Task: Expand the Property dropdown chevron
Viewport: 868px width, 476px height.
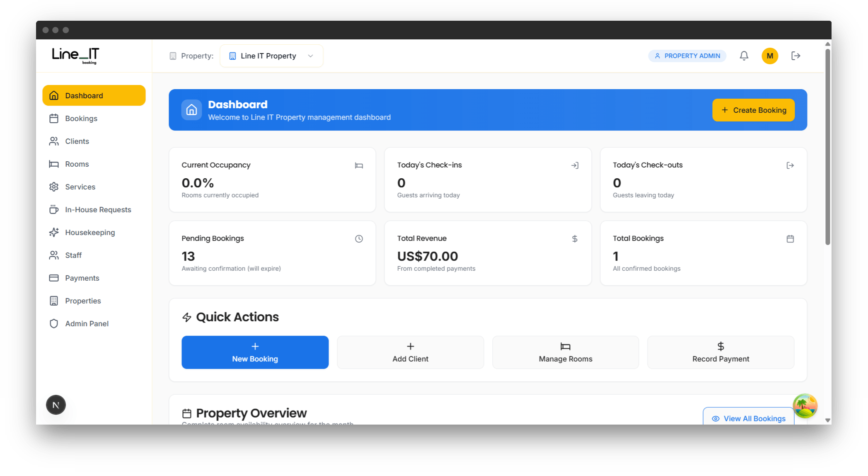Action: pyautogui.click(x=310, y=56)
